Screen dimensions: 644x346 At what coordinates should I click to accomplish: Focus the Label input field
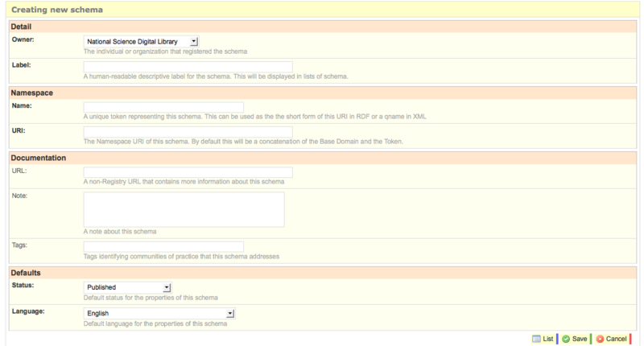[x=188, y=67]
